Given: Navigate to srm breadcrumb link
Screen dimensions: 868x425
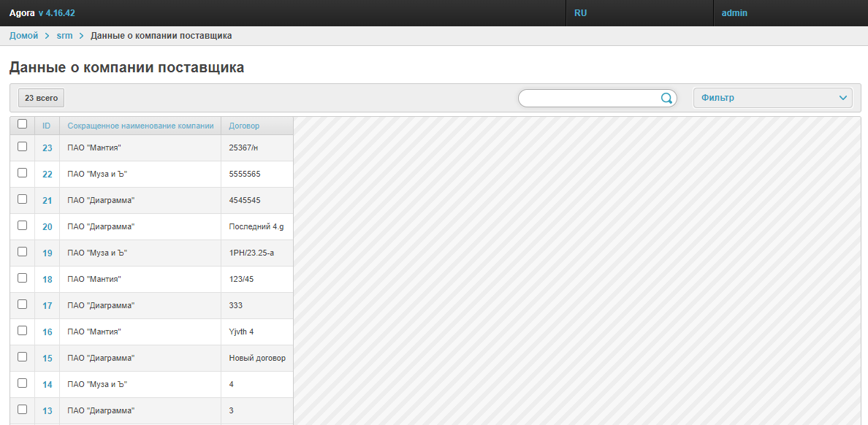Looking at the screenshot, I should 64,36.
